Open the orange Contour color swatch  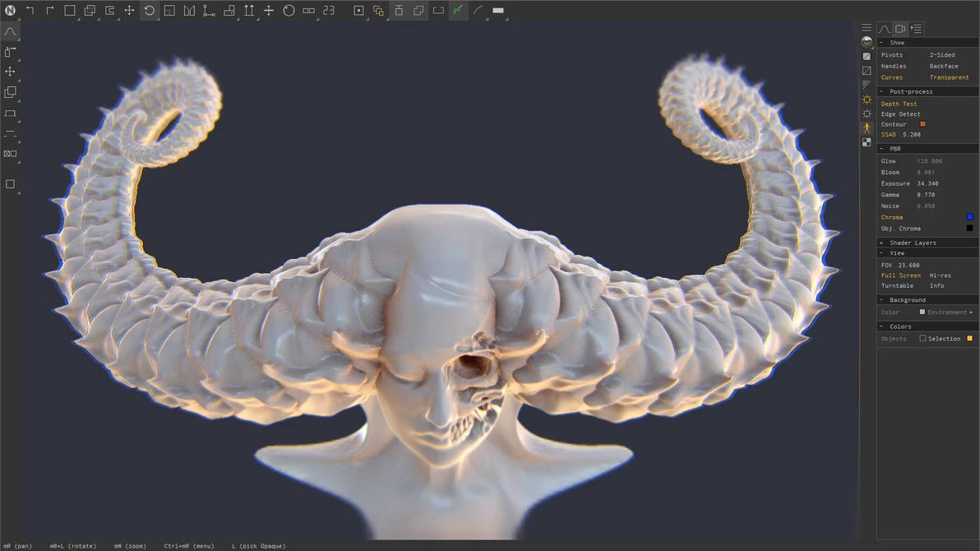(922, 124)
